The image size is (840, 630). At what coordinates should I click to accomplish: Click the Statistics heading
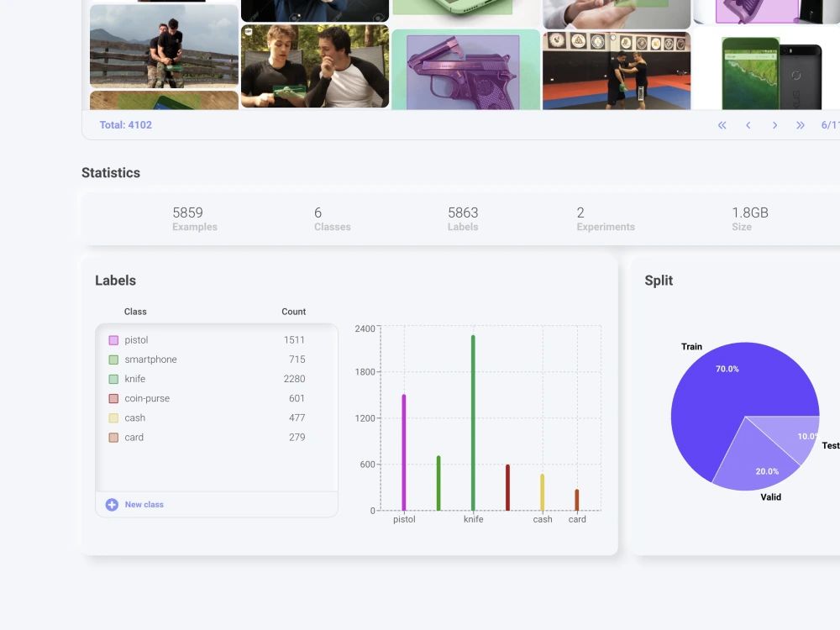[111, 172]
